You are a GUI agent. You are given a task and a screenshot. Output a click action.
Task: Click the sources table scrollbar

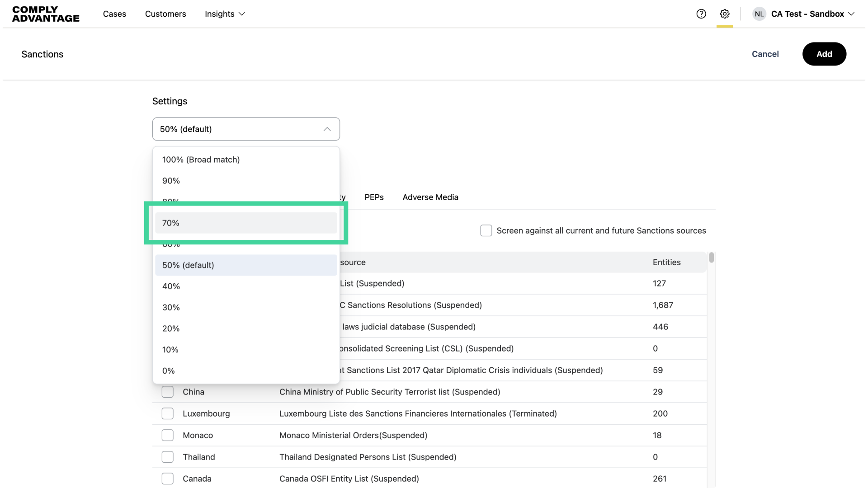[x=711, y=258]
